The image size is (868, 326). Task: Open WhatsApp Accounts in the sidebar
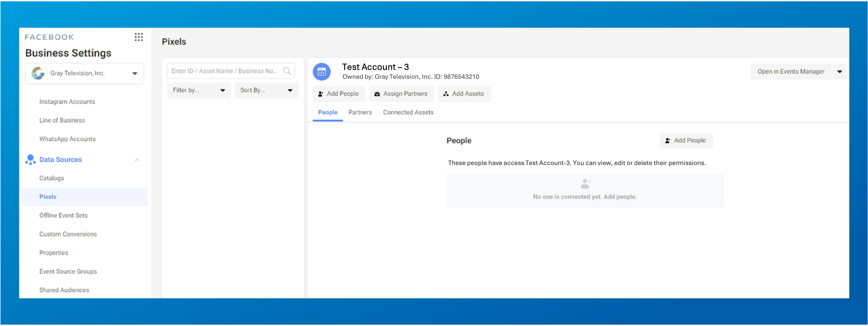pyautogui.click(x=67, y=139)
